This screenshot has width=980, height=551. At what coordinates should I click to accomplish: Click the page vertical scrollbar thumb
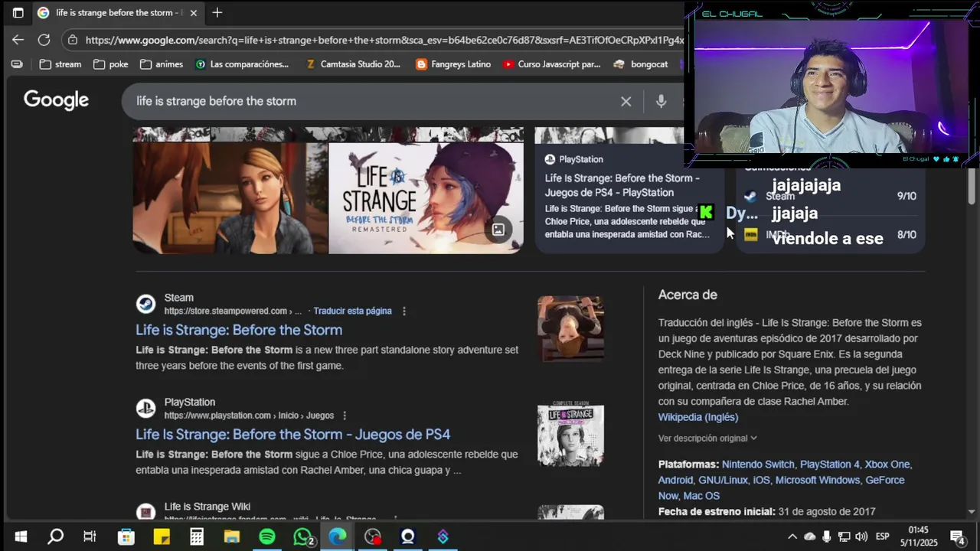pyautogui.click(x=972, y=185)
